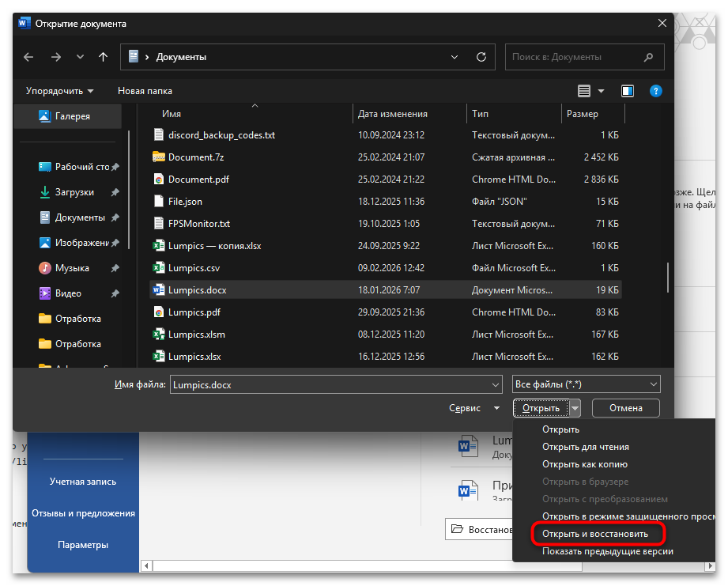Change the view layout icon
The image size is (728, 586).
click(x=584, y=91)
